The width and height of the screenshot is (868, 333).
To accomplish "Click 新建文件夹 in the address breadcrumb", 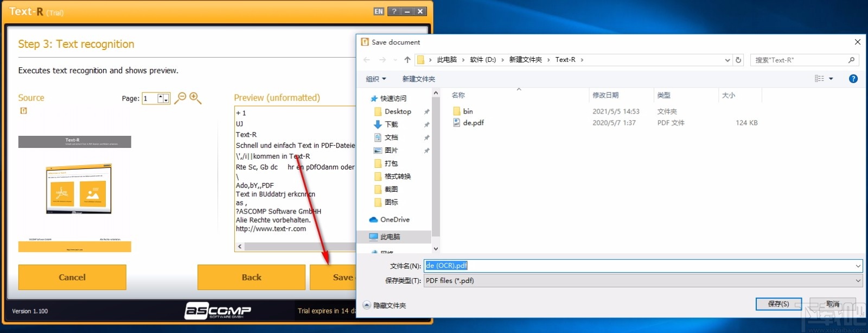I will (525, 60).
